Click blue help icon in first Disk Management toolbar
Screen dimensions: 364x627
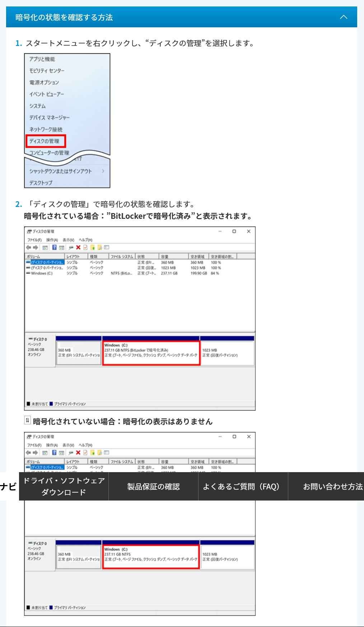pos(55,247)
